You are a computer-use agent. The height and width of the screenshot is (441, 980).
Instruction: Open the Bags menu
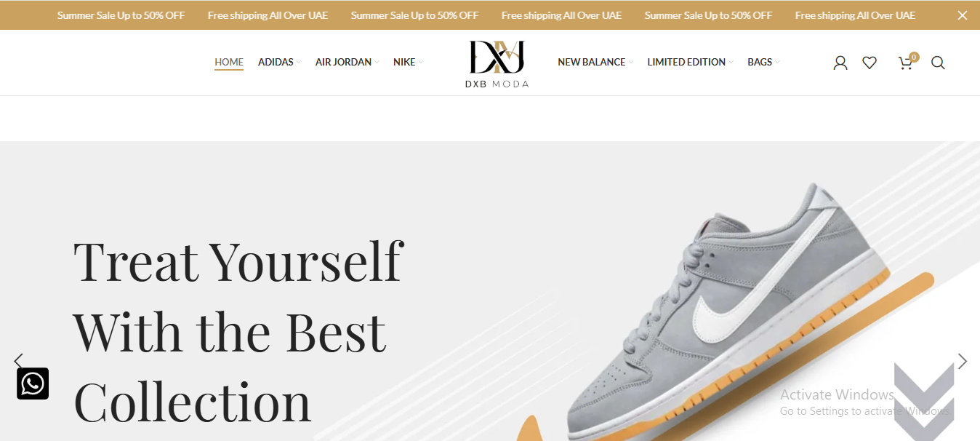pyautogui.click(x=763, y=62)
